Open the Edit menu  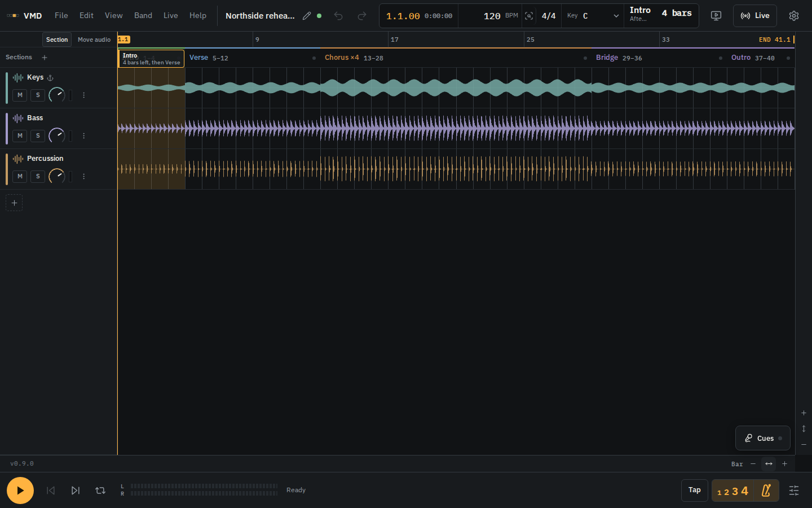click(x=86, y=16)
